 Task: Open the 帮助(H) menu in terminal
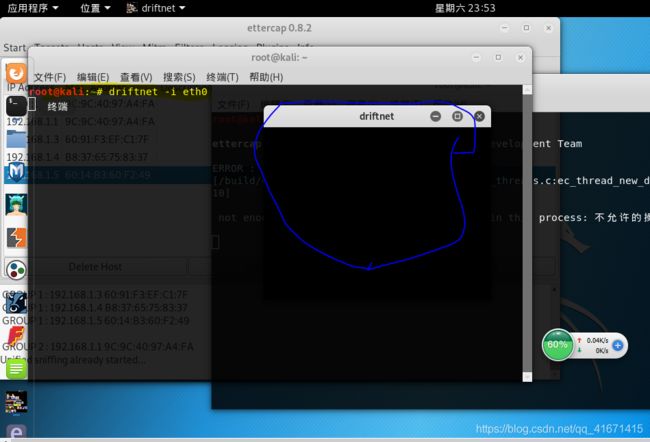(x=266, y=77)
